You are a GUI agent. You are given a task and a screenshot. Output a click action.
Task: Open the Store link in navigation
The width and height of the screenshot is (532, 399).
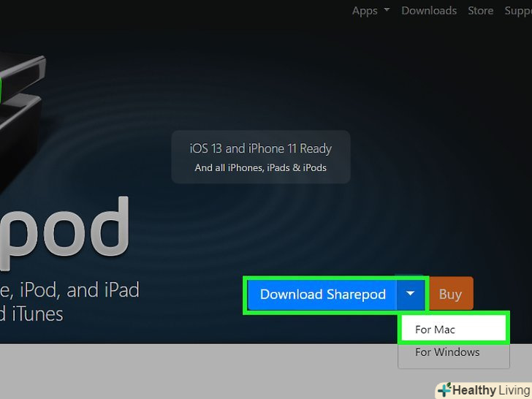point(480,11)
